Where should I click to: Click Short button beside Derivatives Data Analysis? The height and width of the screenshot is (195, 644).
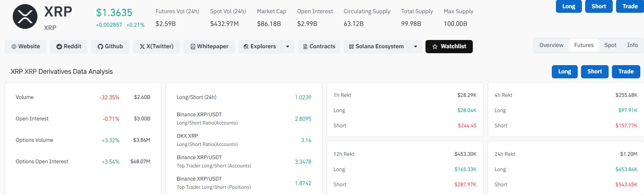[595, 71]
